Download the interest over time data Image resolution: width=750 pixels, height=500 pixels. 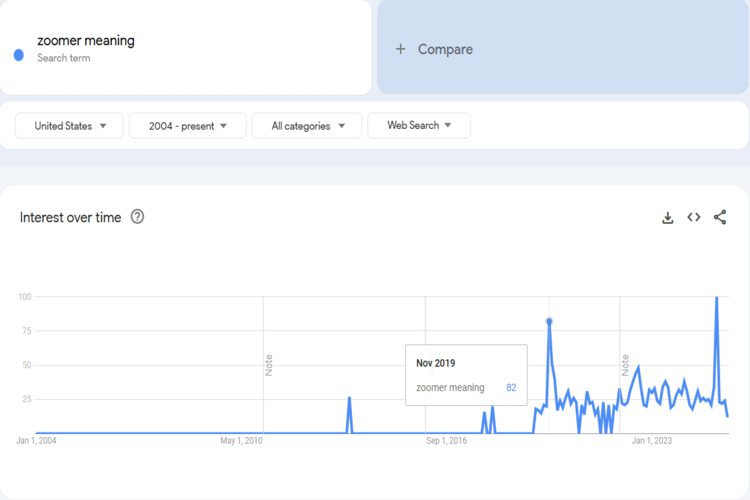pos(668,218)
